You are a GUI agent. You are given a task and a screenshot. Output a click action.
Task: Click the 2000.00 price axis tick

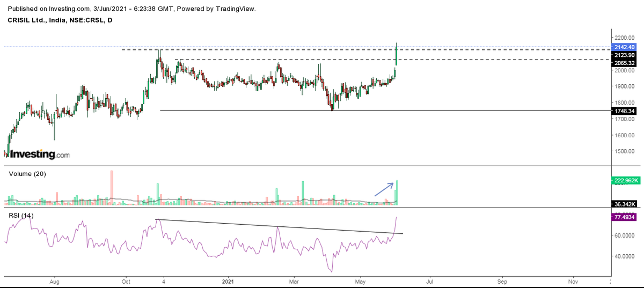tap(625, 70)
